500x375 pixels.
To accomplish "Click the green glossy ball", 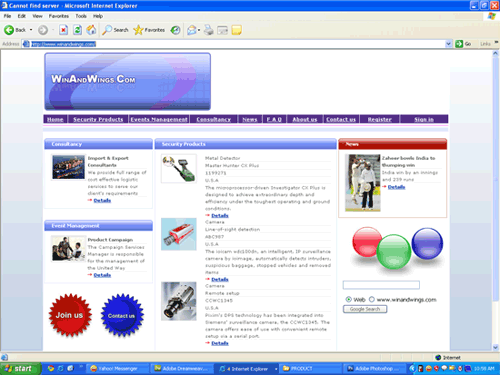I will click(394, 251).
